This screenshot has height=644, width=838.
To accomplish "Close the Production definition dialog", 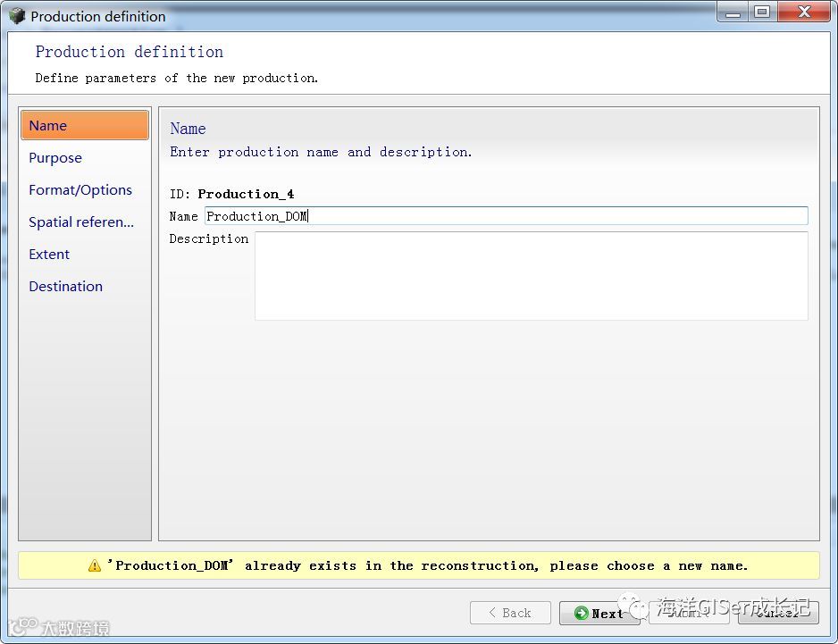I will tap(804, 12).
